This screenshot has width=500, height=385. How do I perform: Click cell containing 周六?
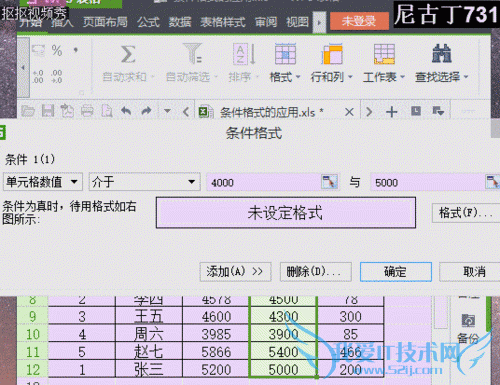click(149, 334)
